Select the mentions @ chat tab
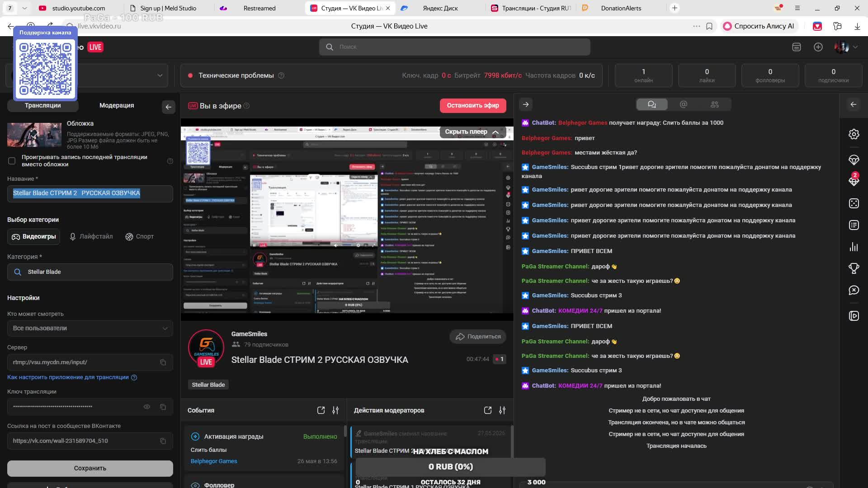This screenshot has width=868, height=488. pos(684,104)
